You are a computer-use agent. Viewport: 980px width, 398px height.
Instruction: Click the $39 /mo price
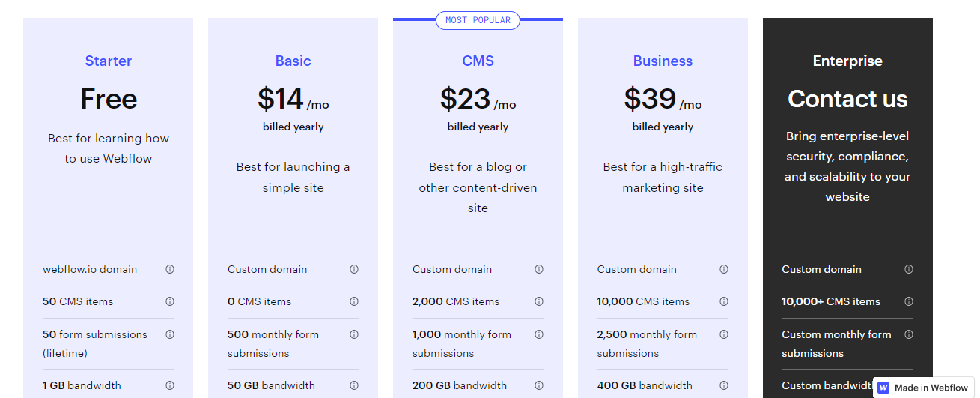point(663,99)
